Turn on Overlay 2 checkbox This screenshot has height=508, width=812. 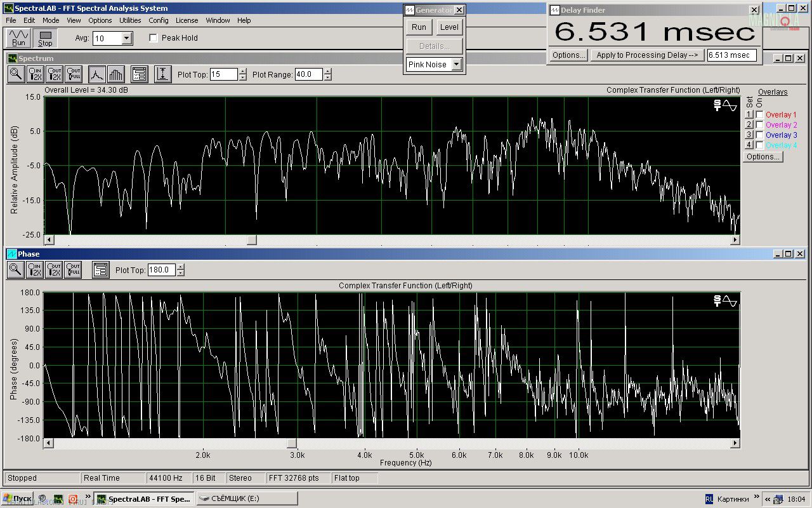[x=759, y=125]
